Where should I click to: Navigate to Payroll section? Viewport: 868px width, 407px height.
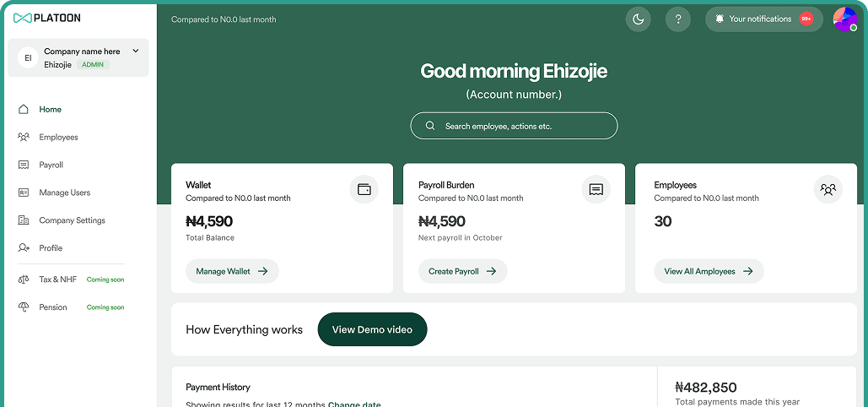pyautogui.click(x=51, y=166)
